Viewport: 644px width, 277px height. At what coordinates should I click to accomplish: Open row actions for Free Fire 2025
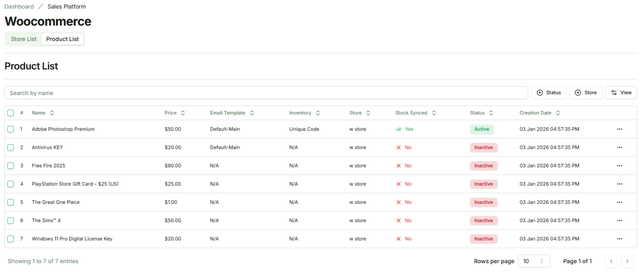pyautogui.click(x=619, y=166)
